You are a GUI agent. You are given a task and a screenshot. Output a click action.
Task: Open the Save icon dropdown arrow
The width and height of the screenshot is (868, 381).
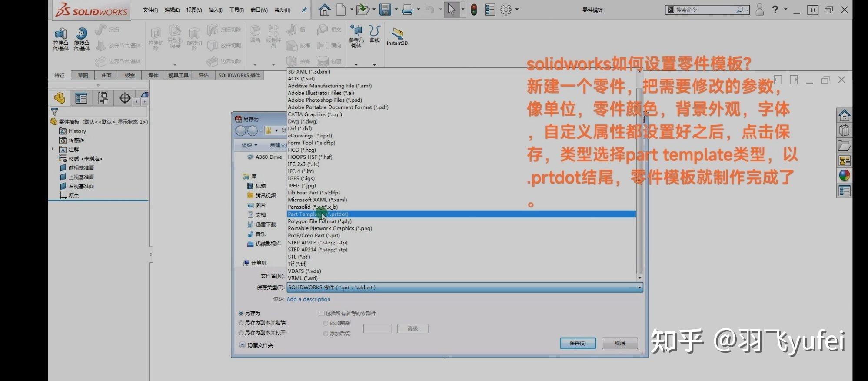396,10
